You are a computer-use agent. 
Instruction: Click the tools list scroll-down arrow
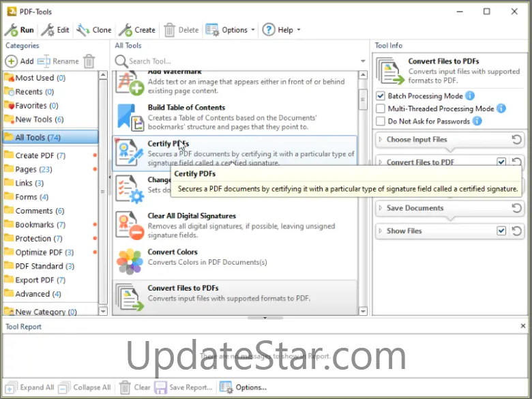363,311
